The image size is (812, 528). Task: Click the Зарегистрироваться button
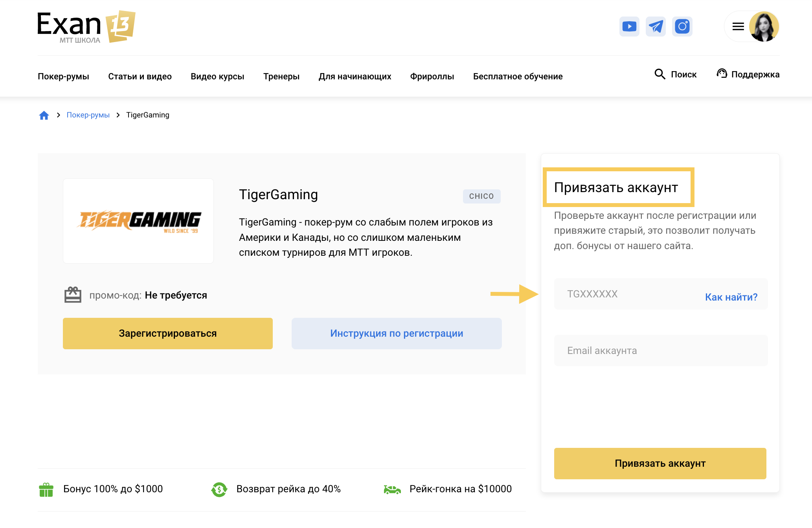click(x=168, y=333)
